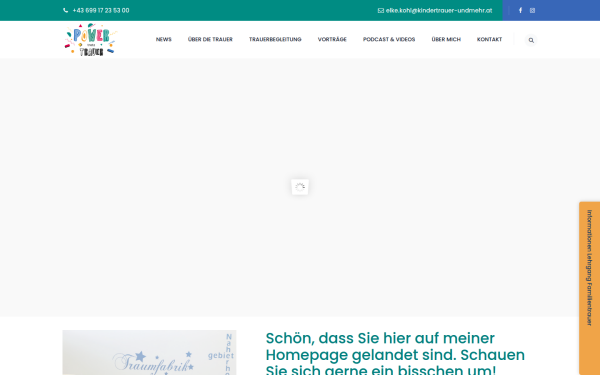600x375 pixels.
Task: Click the Traumfabrik image thumbnail
Action: click(149, 352)
